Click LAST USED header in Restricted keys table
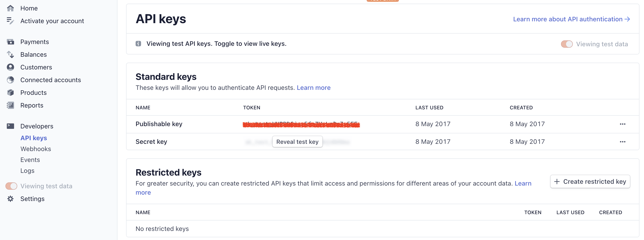Image resolution: width=644 pixels, height=240 pixels. click(570, 213)
